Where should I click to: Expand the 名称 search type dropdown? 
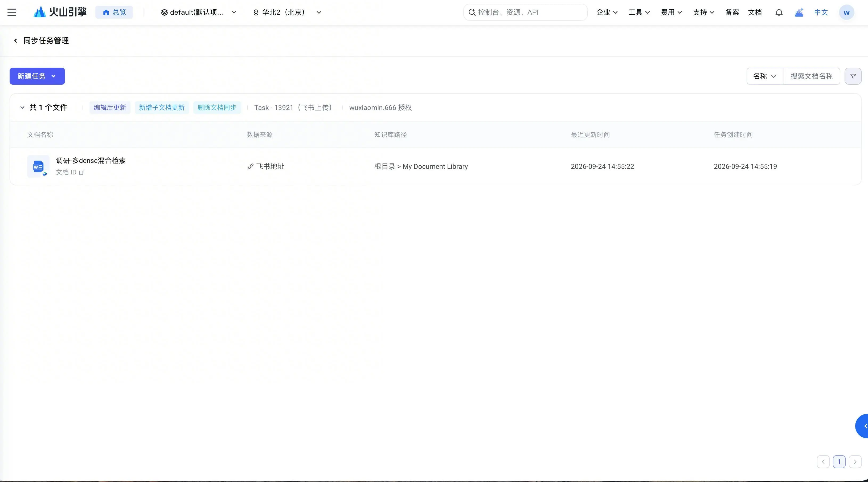click(765, 76)
